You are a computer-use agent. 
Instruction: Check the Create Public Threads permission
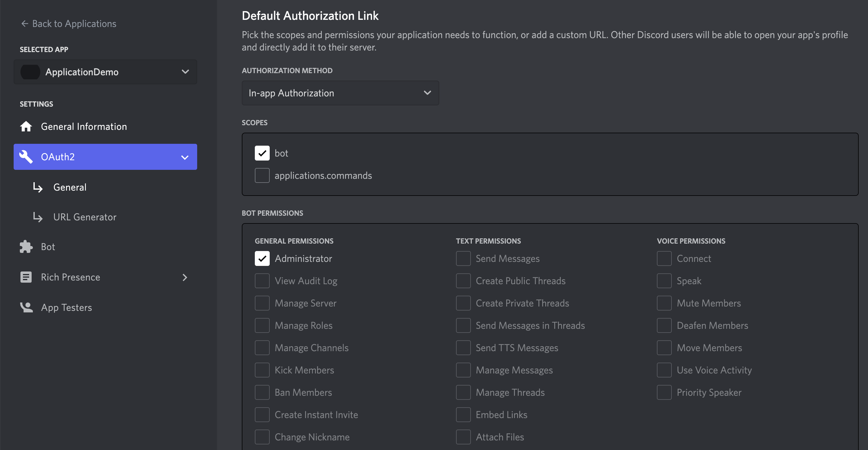pos(463,281)
